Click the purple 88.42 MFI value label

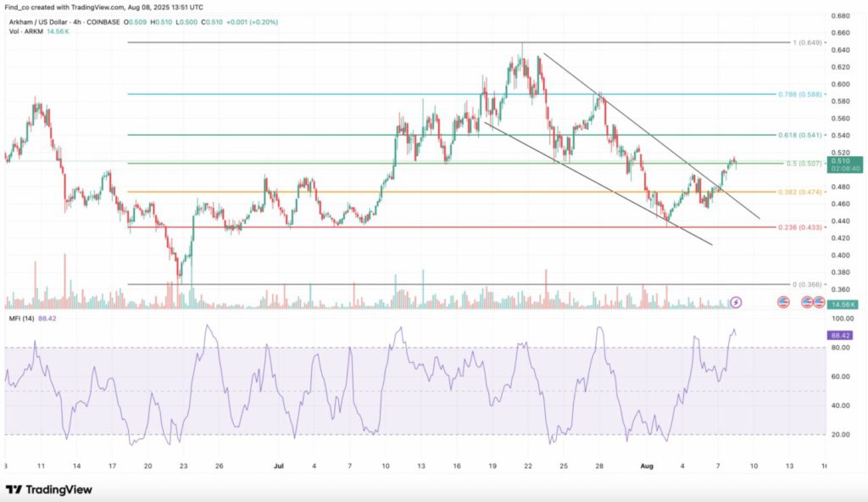click(x=840, y=336)
